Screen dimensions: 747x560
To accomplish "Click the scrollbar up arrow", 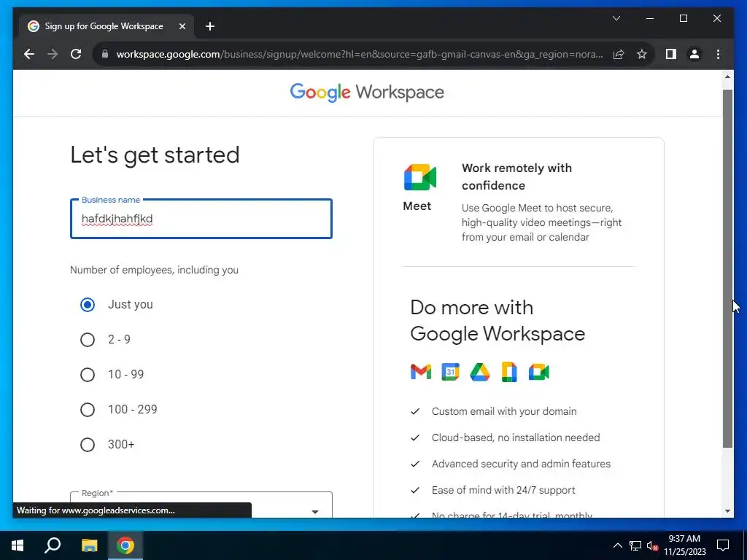I will (727, 77).
